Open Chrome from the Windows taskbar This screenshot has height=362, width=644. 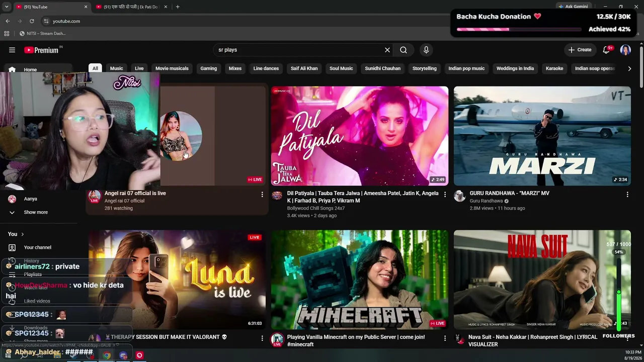click(x=107, y=355)
